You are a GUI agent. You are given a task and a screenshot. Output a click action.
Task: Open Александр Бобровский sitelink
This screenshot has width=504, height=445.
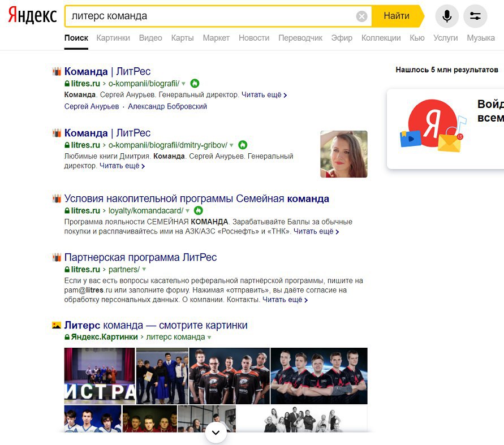[167, 106]
